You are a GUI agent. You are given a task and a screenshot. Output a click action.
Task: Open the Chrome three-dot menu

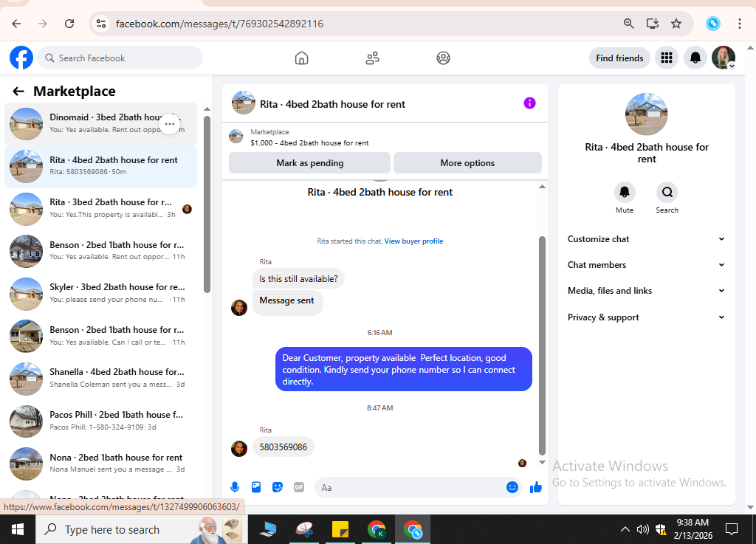click(x=739, y=24)
